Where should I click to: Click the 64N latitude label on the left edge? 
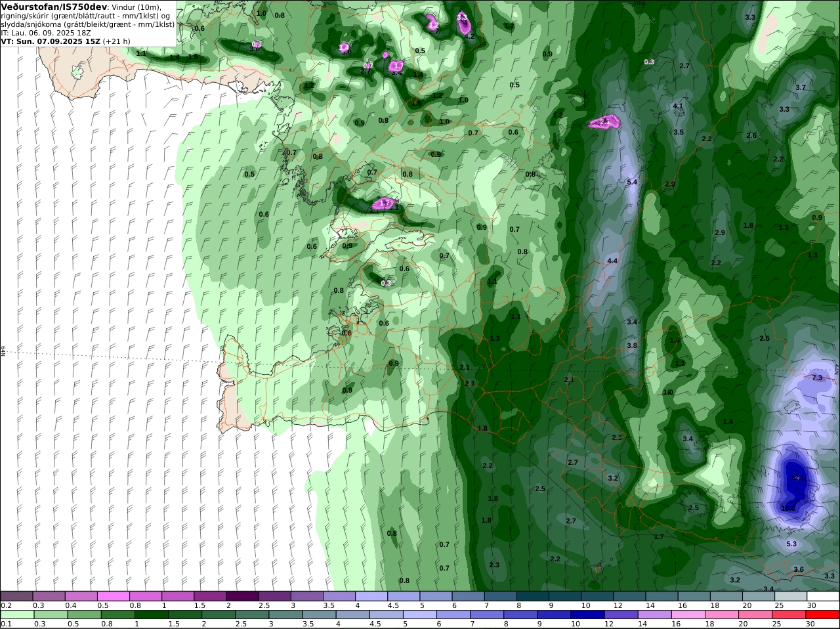pyautogui.click(x=3, y=351)
